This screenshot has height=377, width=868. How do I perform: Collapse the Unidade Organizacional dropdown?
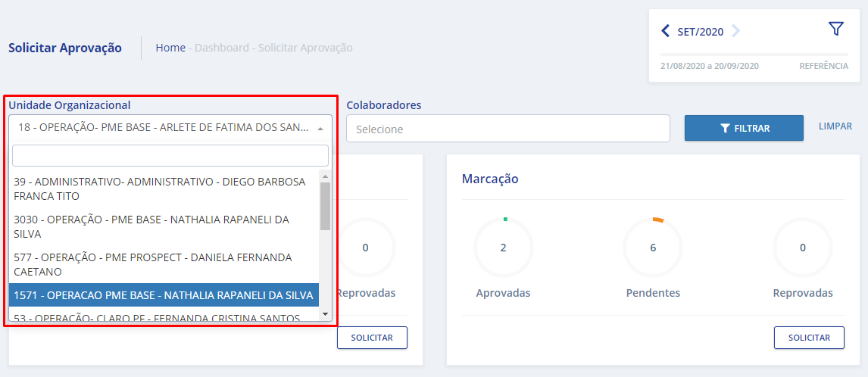tap(320, 129)
